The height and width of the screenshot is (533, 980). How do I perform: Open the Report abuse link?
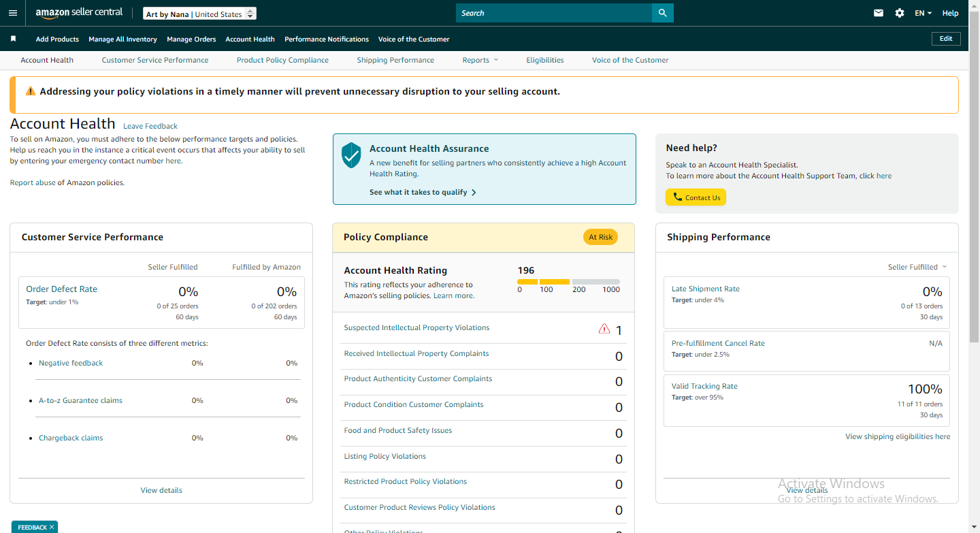tap(33, 182)
